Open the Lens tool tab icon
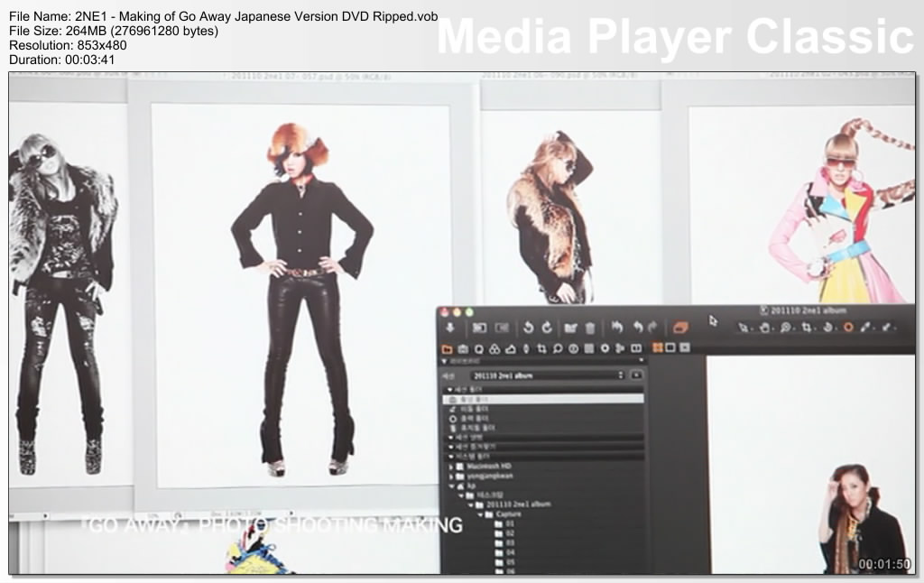 click(x=526, y=349)
